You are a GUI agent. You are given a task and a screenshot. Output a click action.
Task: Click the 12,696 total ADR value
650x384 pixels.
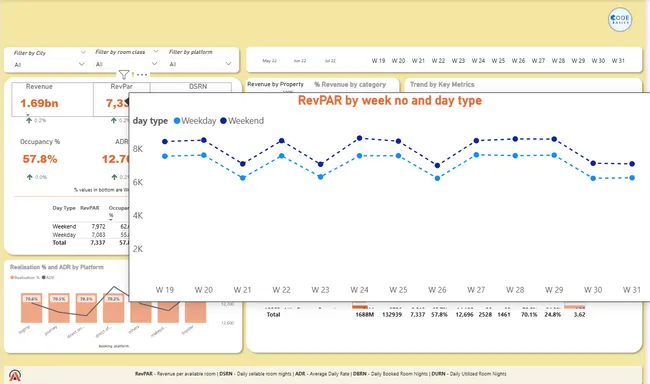pos(464,315)
